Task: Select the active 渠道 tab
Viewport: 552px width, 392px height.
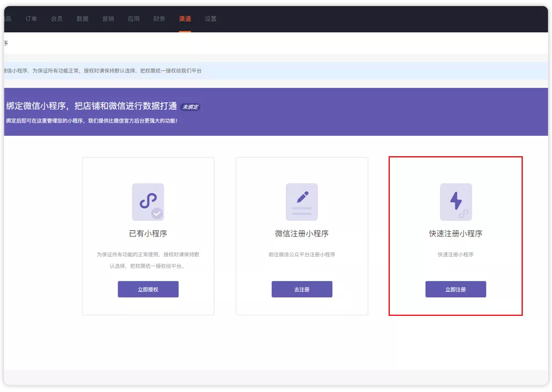Action: (185, 19)
